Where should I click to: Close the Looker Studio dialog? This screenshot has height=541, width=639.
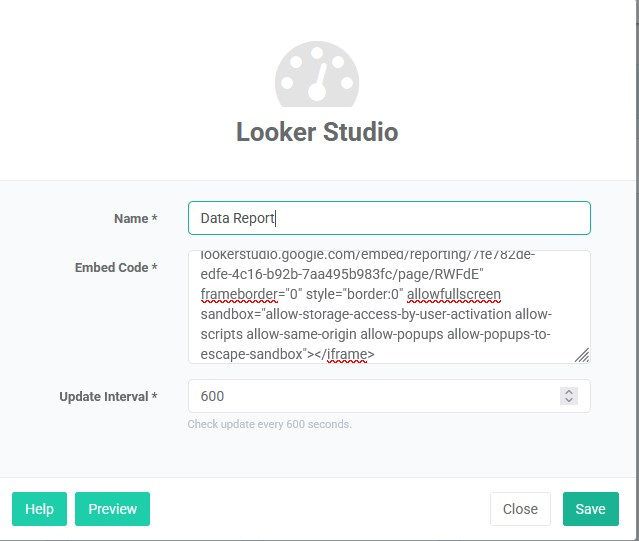(x=520, y=509)
